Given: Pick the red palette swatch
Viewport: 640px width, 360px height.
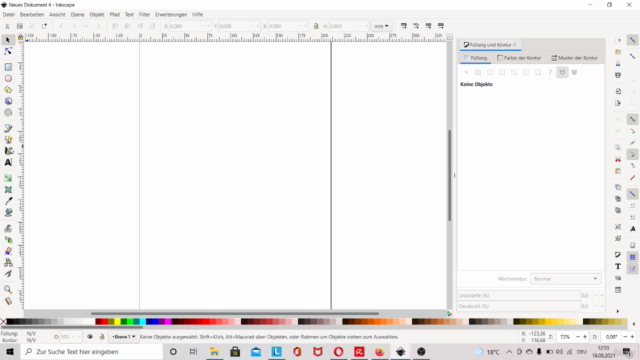Looking at the screenshot, I should click(x=105, y=322).
